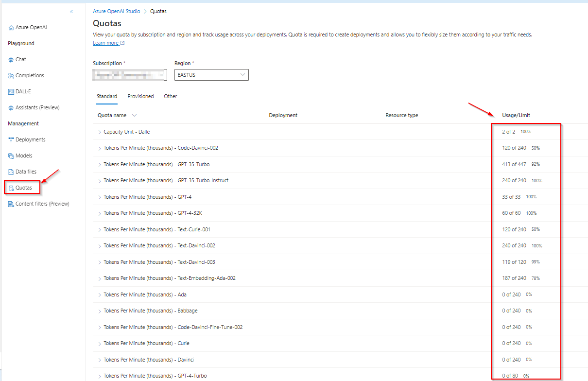This screenshot has width=588, height=381.
Task: Click the Management section heading
Action: pos(23,123)
